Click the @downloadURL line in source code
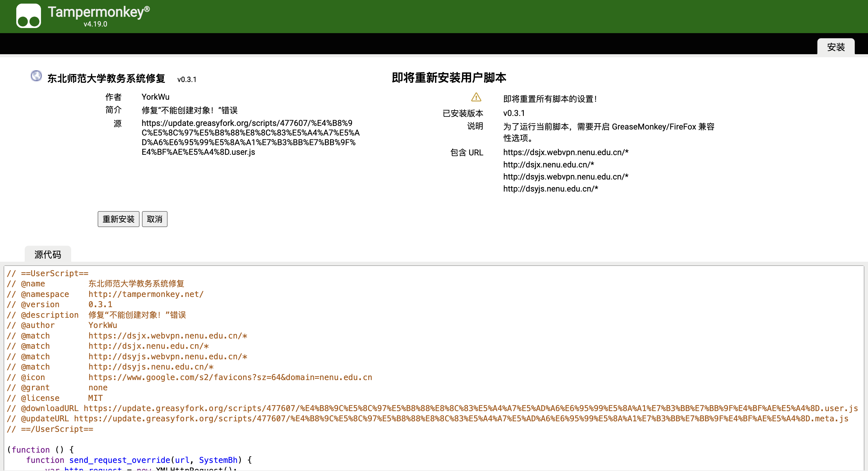This screenshot has height=471, width=868. [432, 408]
